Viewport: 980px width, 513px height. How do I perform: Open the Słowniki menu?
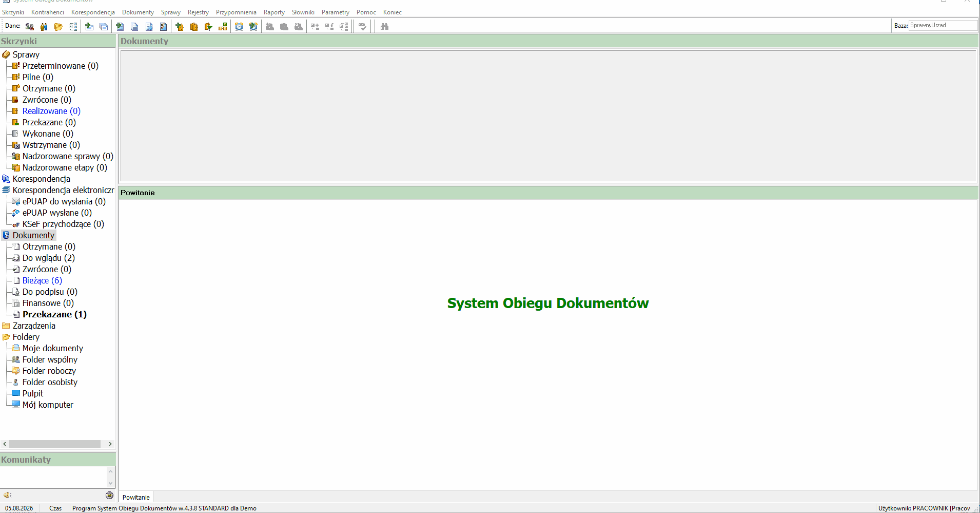303,12
